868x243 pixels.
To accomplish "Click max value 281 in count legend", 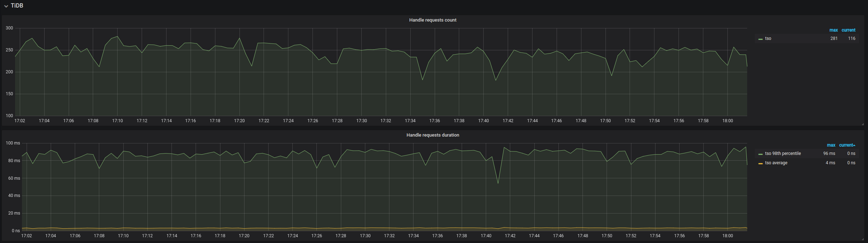I will pyautogui.click(x=834, y=38).
